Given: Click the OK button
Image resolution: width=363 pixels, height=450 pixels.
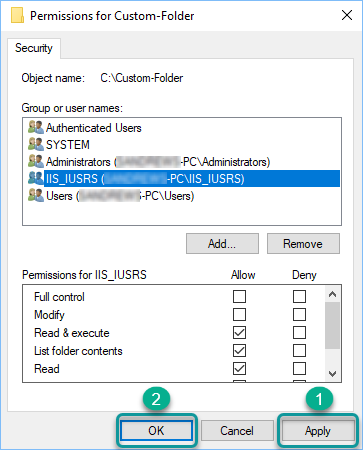Looking at the screenshot, I should pos(156,430).
